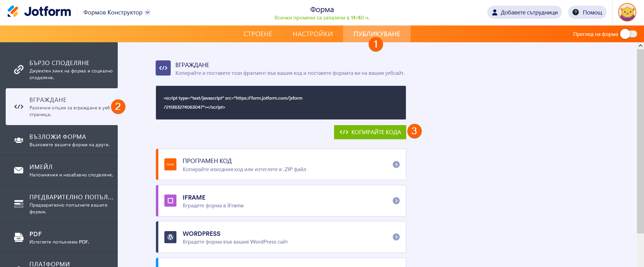Image resolution: width=644 pixels, height=267 pixels.
Task: Click the prefill form icon
Action: (x=19, y=204)
